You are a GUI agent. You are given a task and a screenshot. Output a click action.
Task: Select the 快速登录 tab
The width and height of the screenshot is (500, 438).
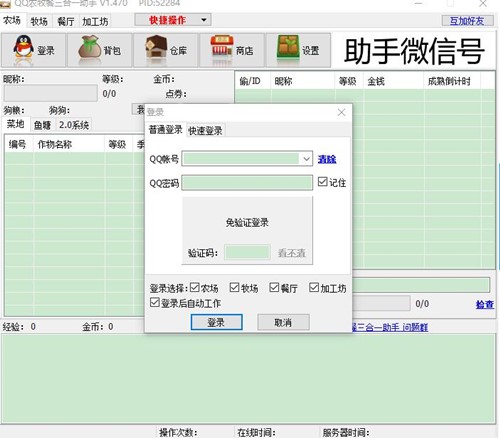click(x=205, y=131)
